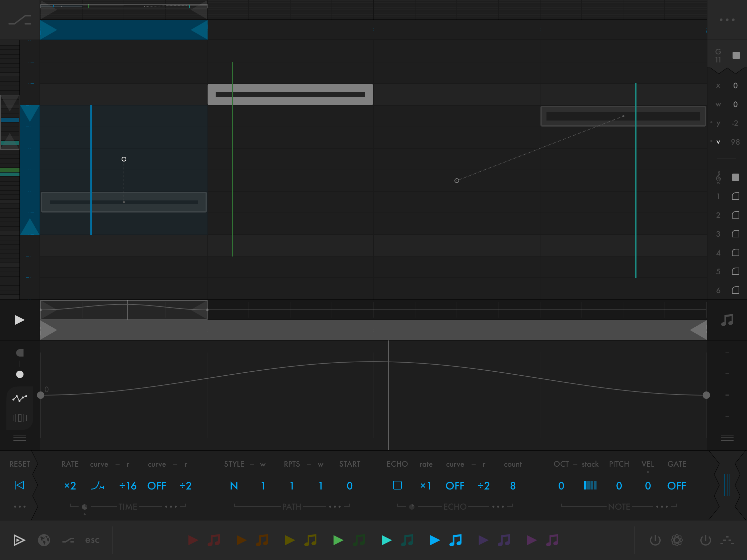Select the green play pattern slot
Screen dimensions: 747x560
tap(338, 540)
